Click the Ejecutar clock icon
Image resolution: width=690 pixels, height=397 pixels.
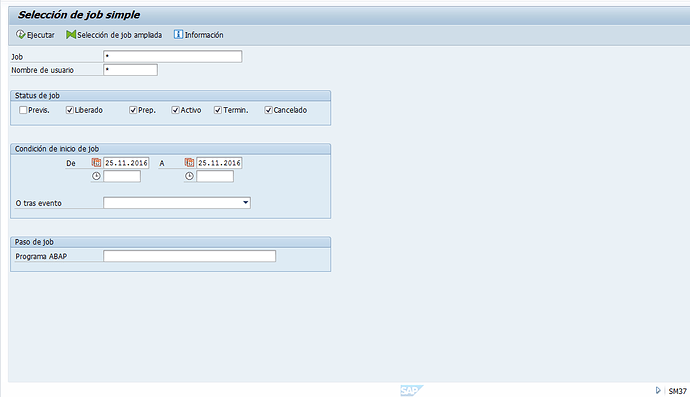click(21, 34)
